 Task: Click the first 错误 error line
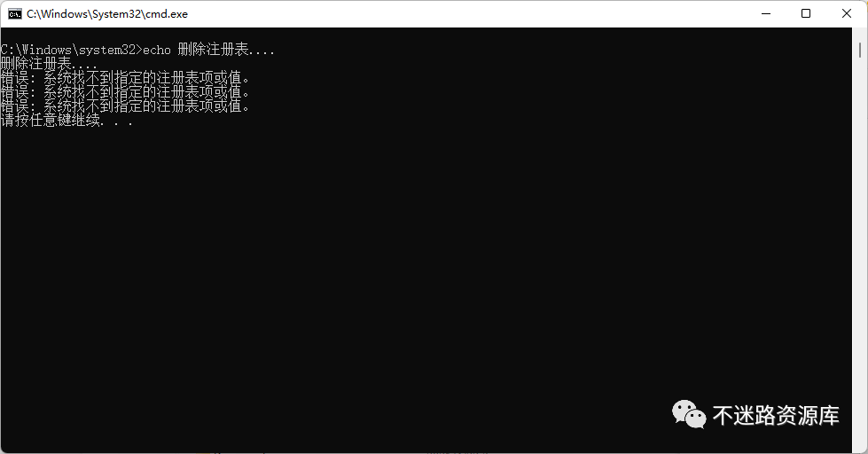coord(125,77)
